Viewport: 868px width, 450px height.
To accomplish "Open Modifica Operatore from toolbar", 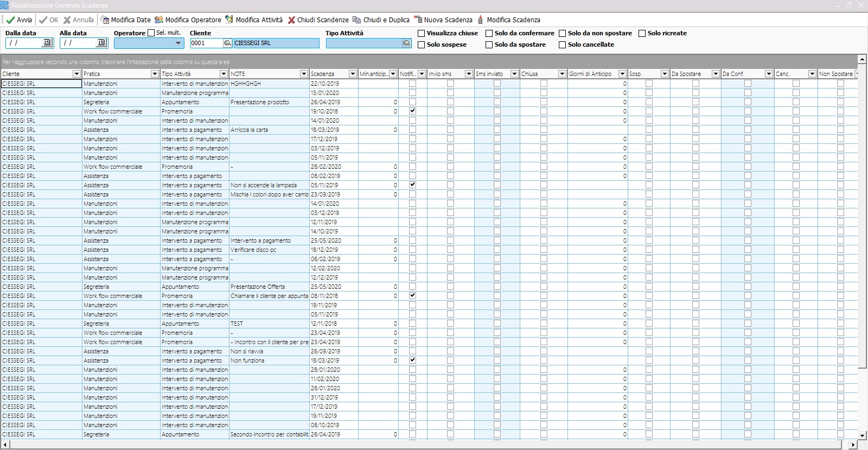I will pyautogui.click(x=188, y=20).
